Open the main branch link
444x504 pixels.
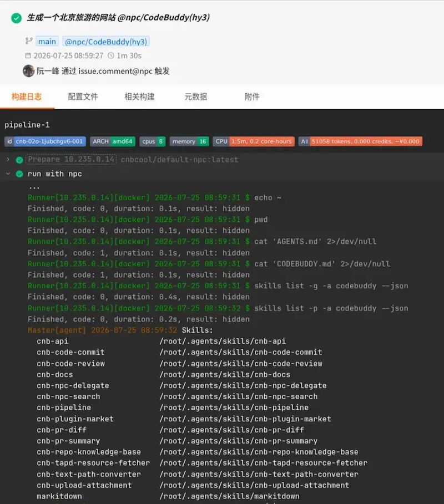click(x=47, y=42)
